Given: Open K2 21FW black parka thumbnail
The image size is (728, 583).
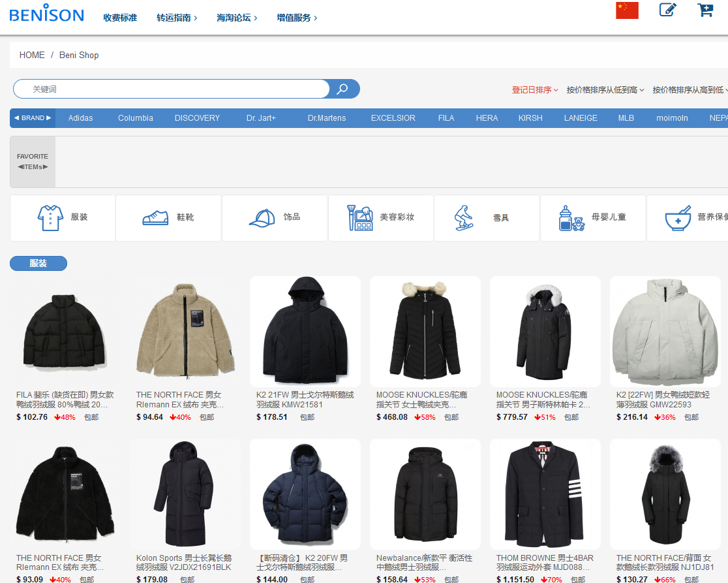Looking at the screenshot, I should 305,332.
